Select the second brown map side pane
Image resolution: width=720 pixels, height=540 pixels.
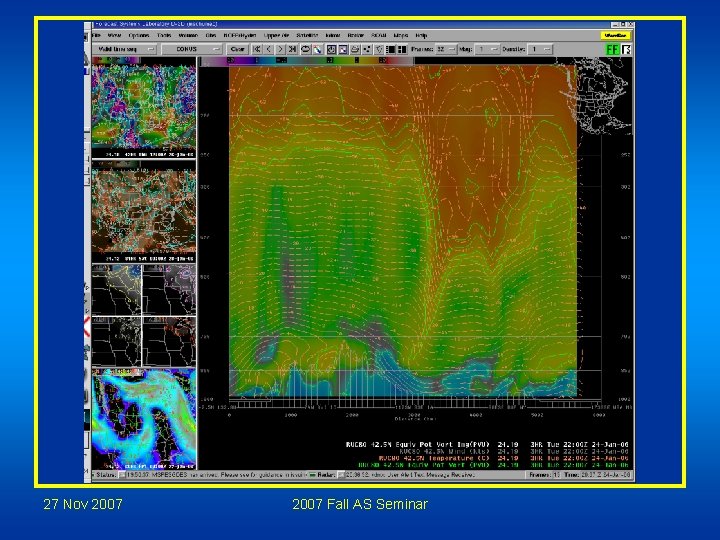144,212
